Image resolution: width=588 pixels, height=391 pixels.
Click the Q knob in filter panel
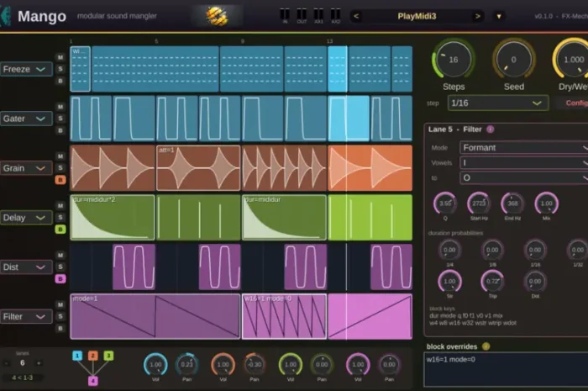pos(445,203)
